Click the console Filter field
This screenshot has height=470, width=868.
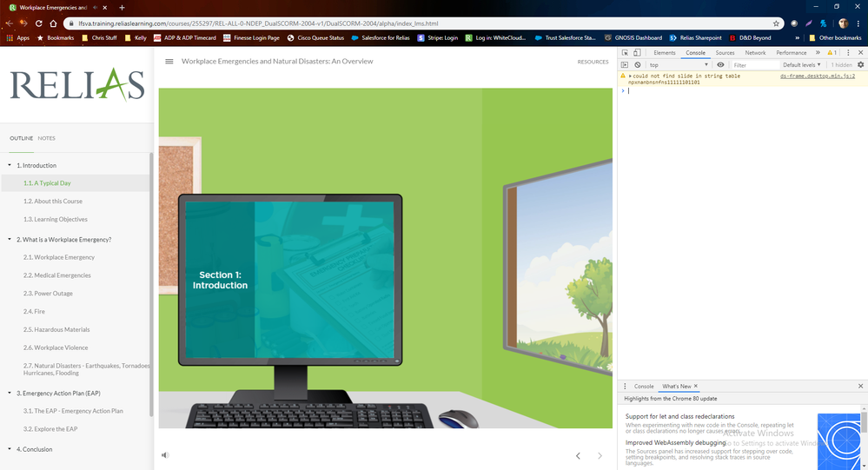754,65
